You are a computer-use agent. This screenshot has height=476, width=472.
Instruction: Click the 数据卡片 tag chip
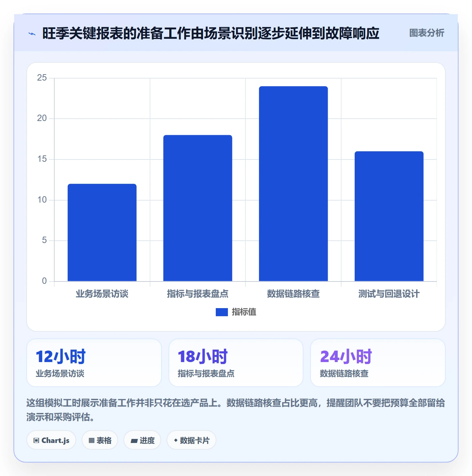[191, 440]
